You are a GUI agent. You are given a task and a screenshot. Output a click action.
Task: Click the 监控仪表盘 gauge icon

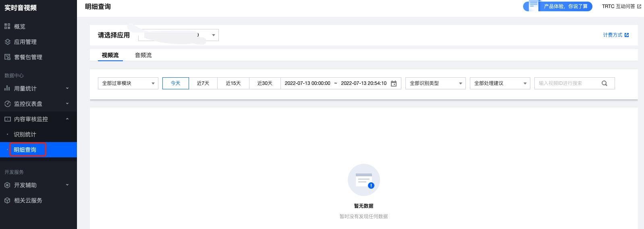7,104
